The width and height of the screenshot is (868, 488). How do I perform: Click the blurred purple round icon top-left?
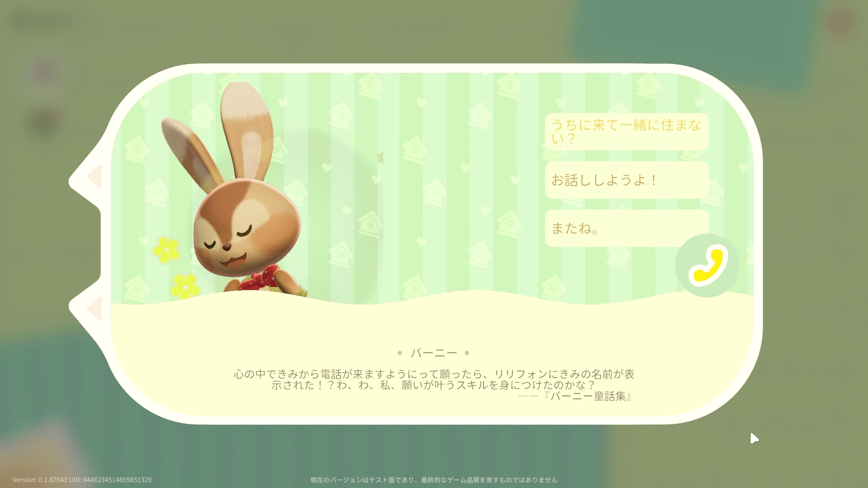pyautogui.click(x=46, y=71)
